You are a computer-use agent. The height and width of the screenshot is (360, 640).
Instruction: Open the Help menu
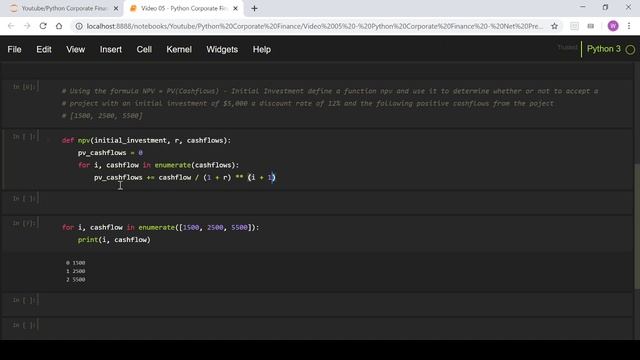point(262,49)
